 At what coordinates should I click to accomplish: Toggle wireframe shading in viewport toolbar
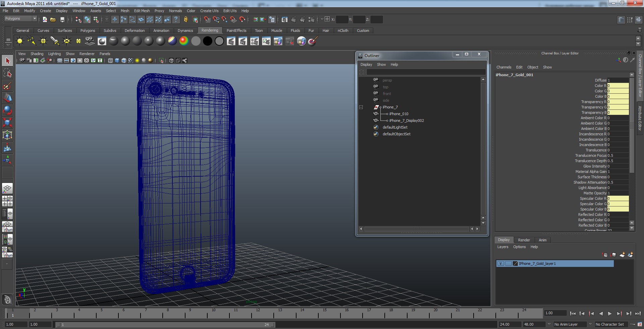click(x=110, y=60)
